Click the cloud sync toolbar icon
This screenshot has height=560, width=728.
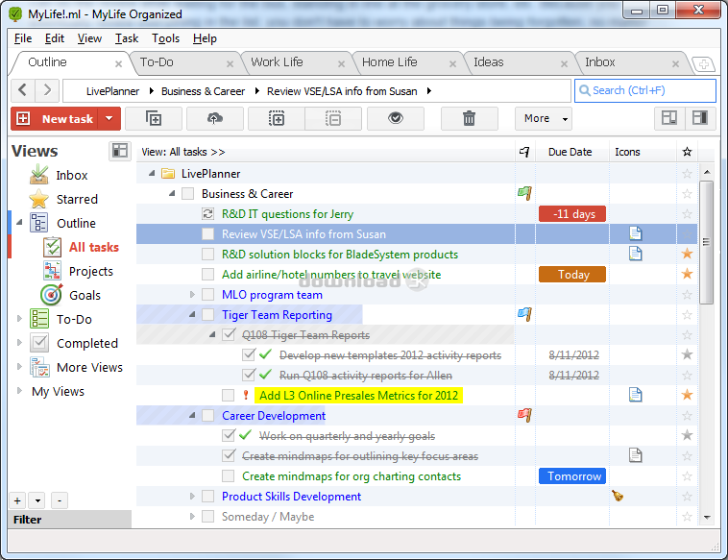click(214, 119)
